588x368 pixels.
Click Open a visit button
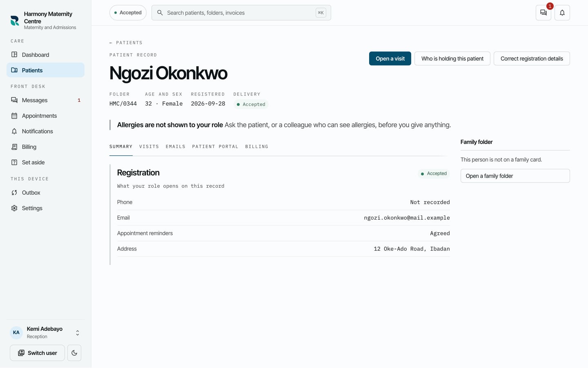390,58
